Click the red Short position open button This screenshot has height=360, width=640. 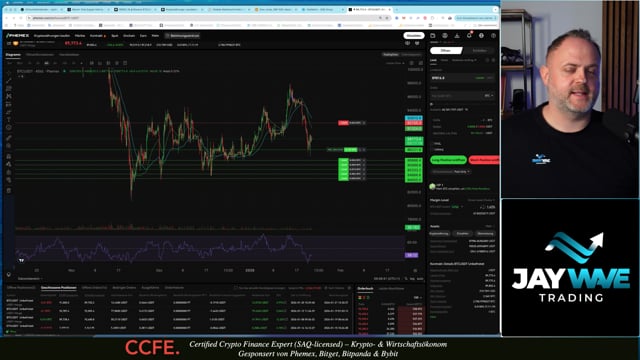click(484, 160)
